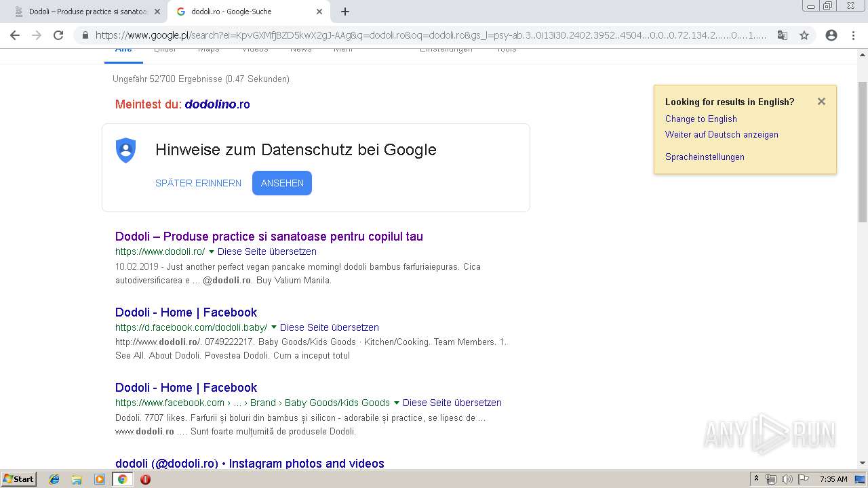Open the red Opera taskbar icon
The width and height of the screenshot is (868, 488).
coord(145,479)
